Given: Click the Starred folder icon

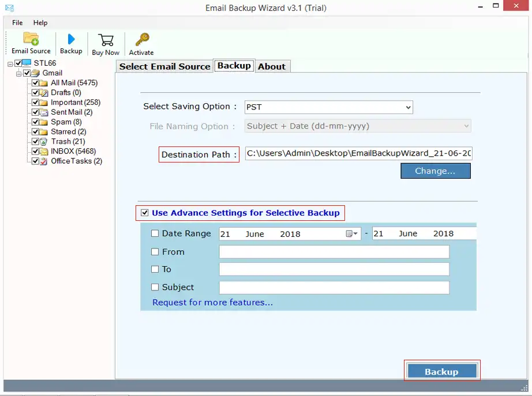Looking at the screenshot, I should point(43,132).
